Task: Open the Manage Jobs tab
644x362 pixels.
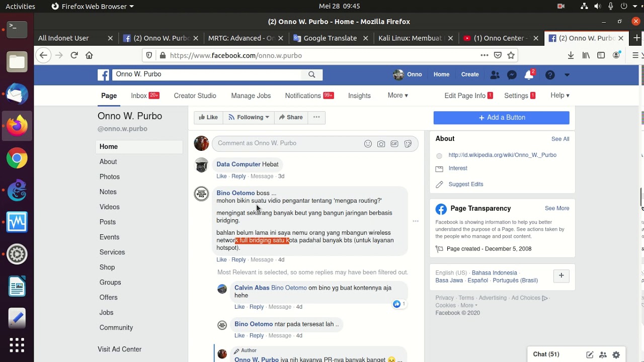Action: [x=251, y=96]
